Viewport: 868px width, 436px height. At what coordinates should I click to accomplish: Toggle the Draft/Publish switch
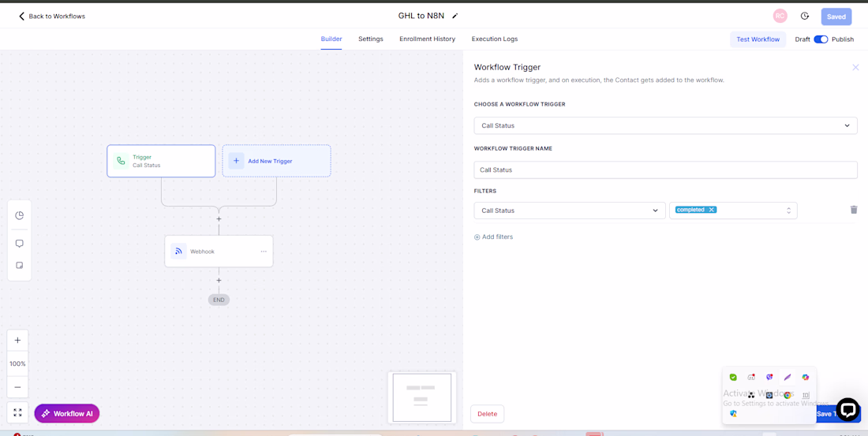click(x=821, y=39)
